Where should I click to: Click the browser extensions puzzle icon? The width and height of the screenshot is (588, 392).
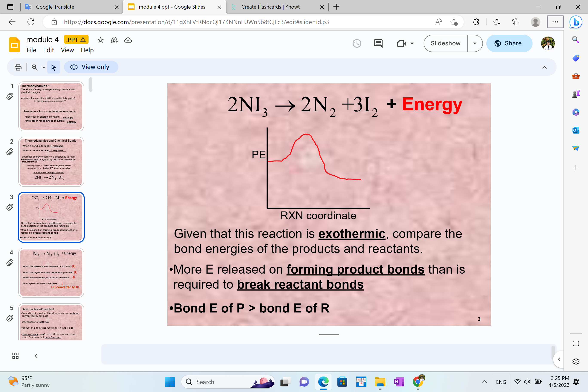476,22
